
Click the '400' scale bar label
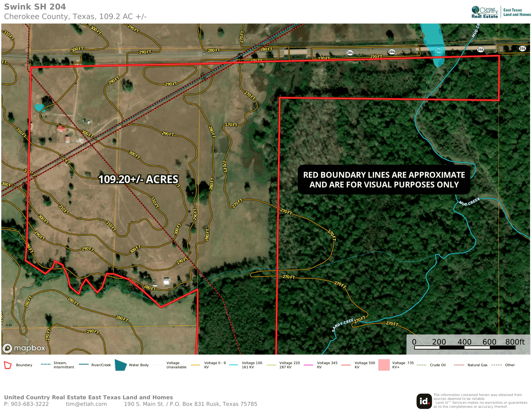[465, 342]
